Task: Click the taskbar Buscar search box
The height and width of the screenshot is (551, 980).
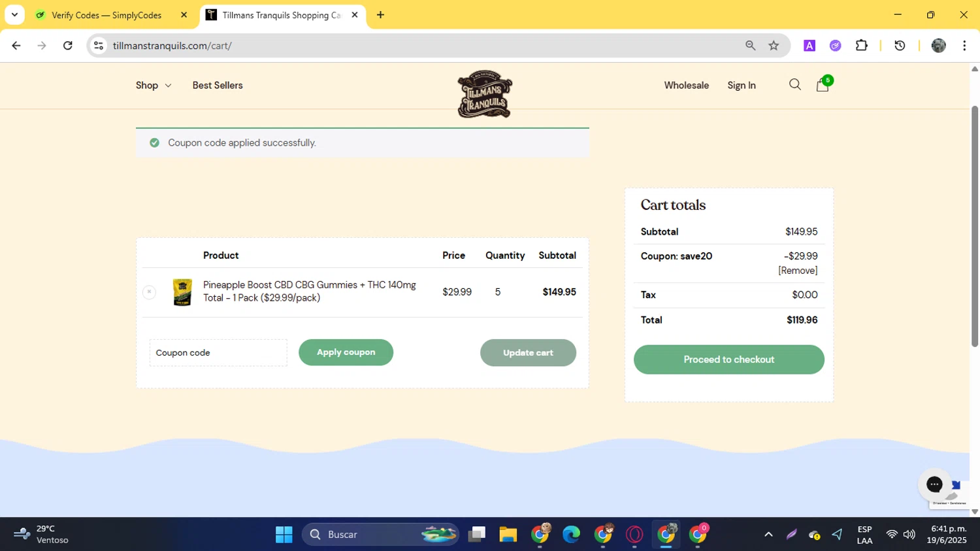Action: pyautogui.click(x=380, y=535)
